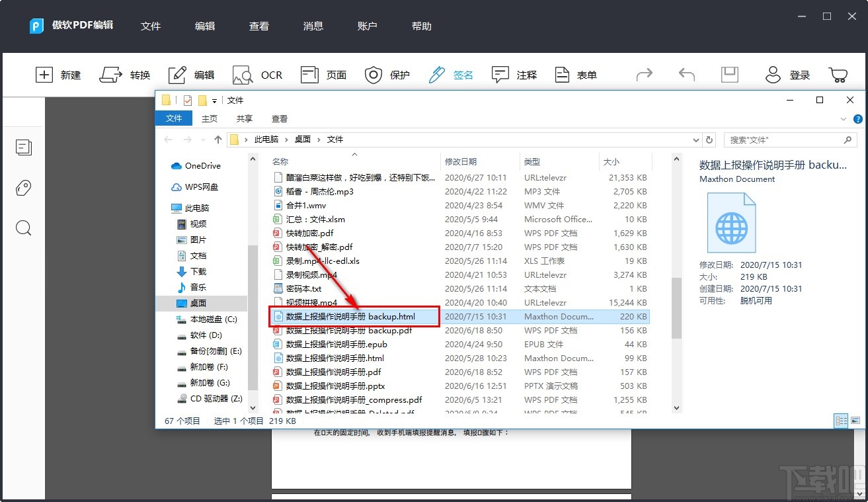Open the 页面 (Page) tool
The image size is (868, 502).
(x=324, y=75)
